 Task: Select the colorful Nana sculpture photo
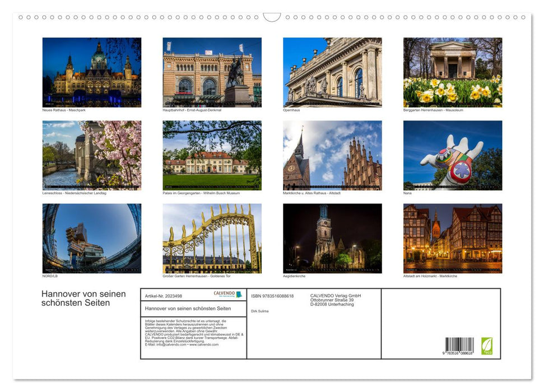coord(453,155)
